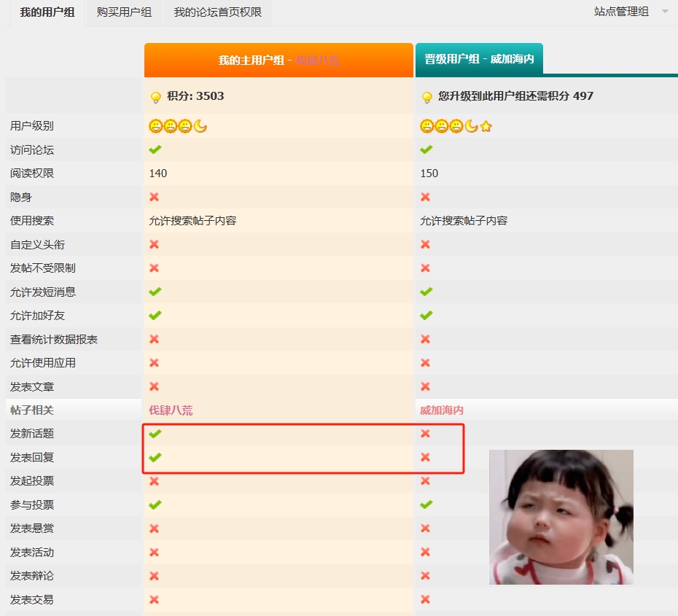Click the 使用搜索 row label
The width and height of the screenshot is (678, 616).
click(32, 221)
